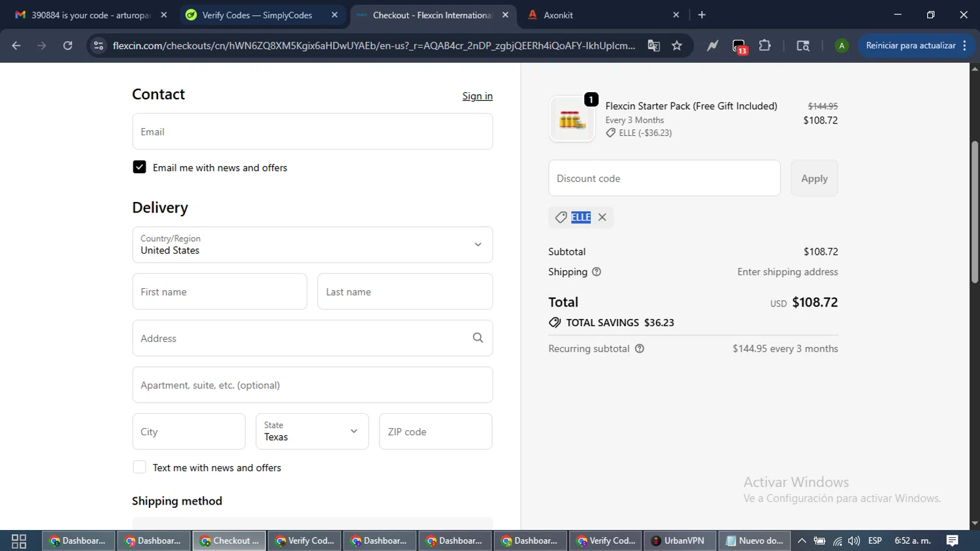This screenshot has width=980, height=551.
Task: Open Nuevo do... notepad taskbar item
Action: coord(755,541)
